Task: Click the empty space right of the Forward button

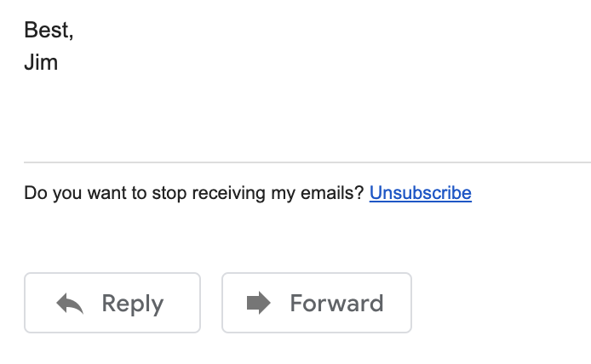Action: pyautogui.click(x=502, y=303)
